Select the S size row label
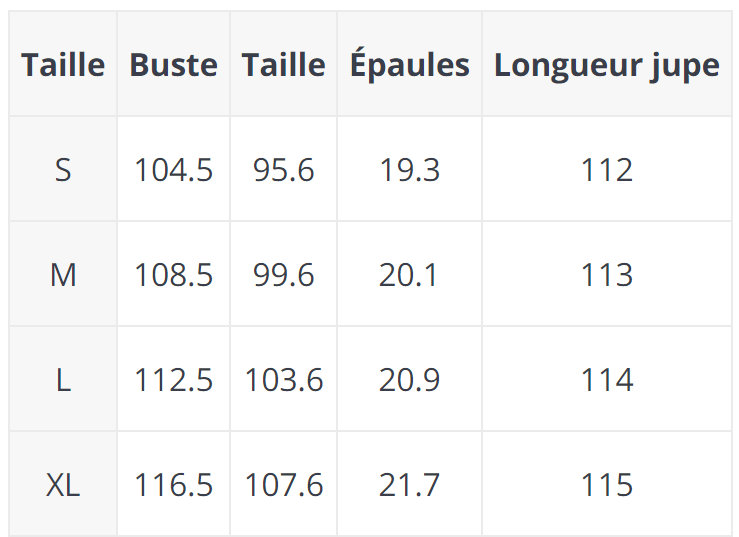This screenshot has width=739, height=537. coord(63,170)
